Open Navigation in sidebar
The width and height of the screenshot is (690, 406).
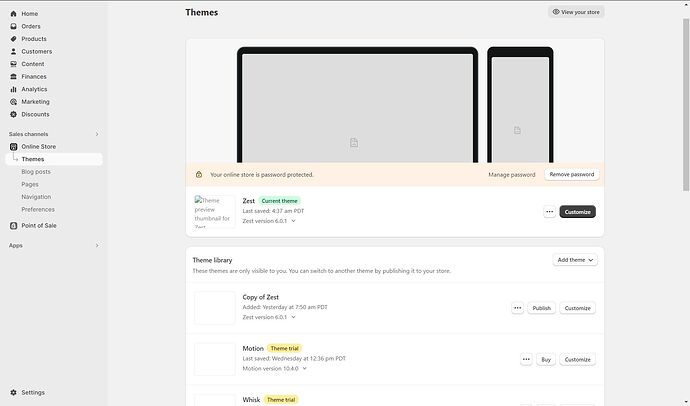(36, 197)
